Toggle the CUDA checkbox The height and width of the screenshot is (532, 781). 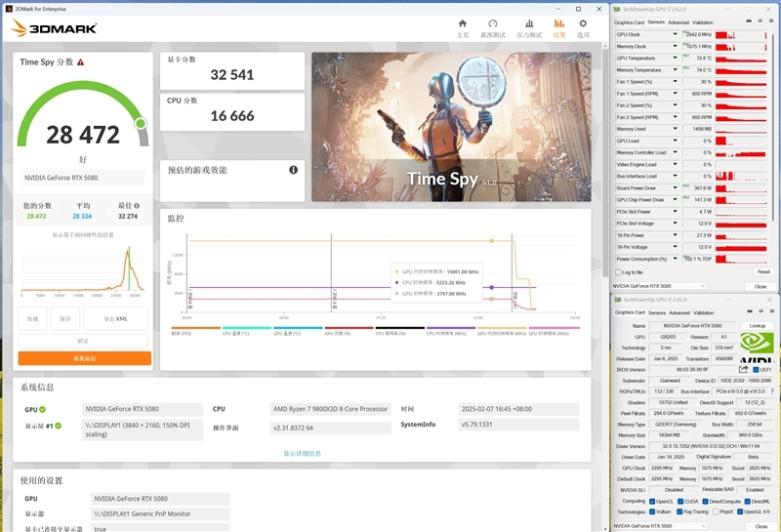[680, 502]
